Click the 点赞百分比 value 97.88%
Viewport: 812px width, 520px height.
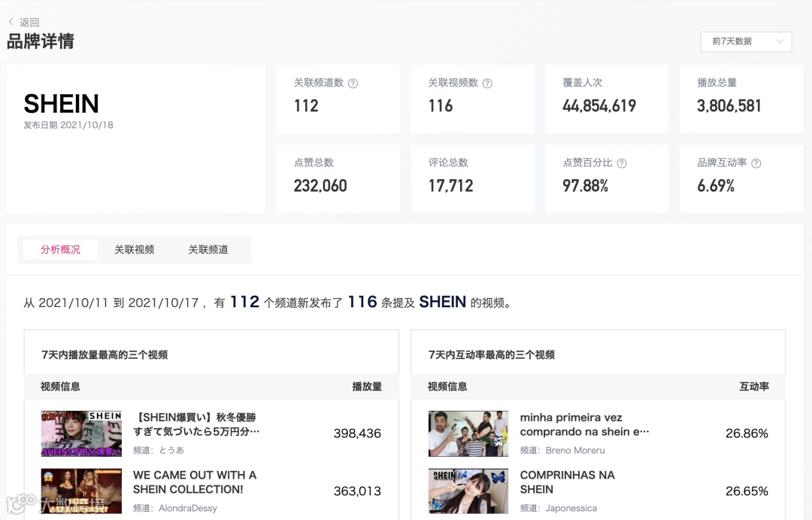click(x=585, y=186)
